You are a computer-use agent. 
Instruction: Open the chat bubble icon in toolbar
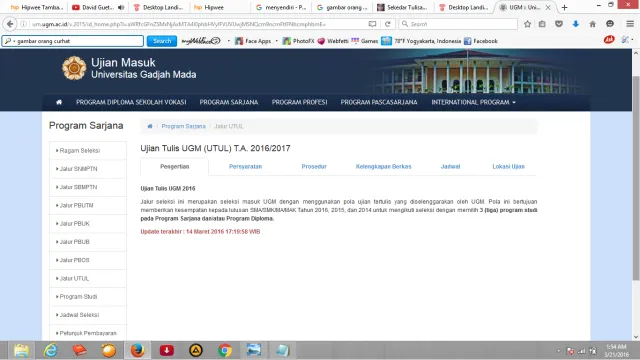click(x=610, y=24)
